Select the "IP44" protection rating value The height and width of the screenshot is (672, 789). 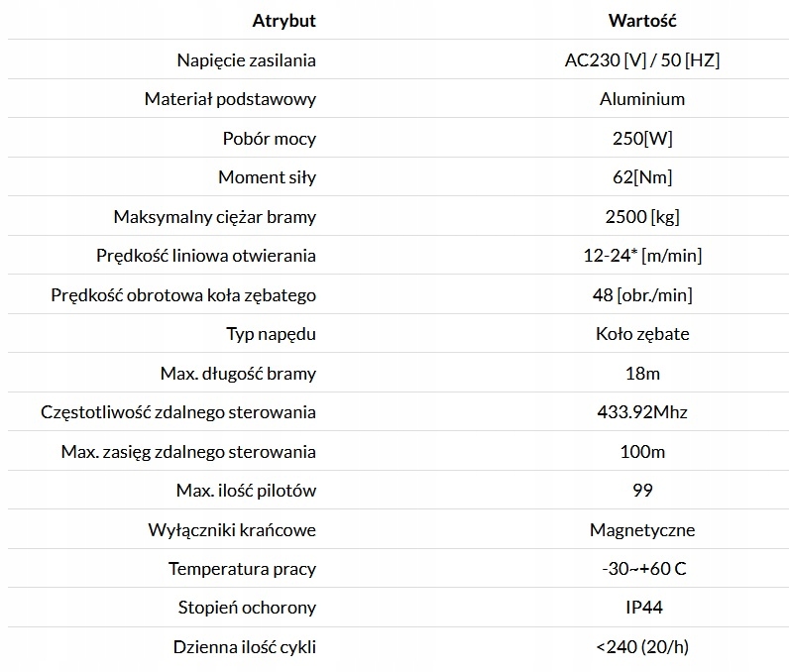tap(641, 609)
